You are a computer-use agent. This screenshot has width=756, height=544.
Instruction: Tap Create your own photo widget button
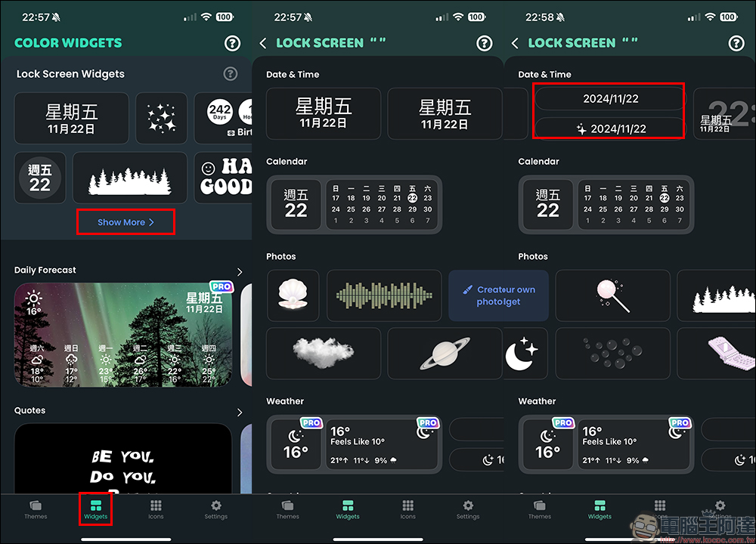point(498,295)
